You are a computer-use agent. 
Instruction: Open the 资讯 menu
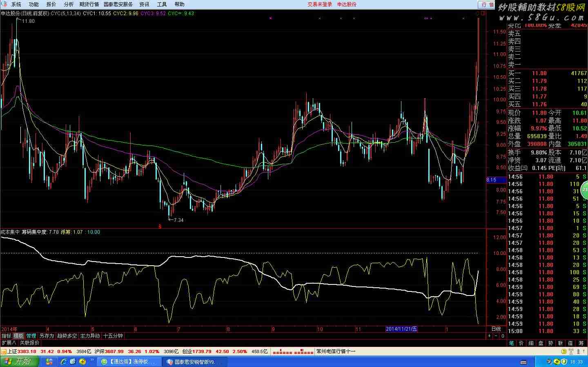144,4
